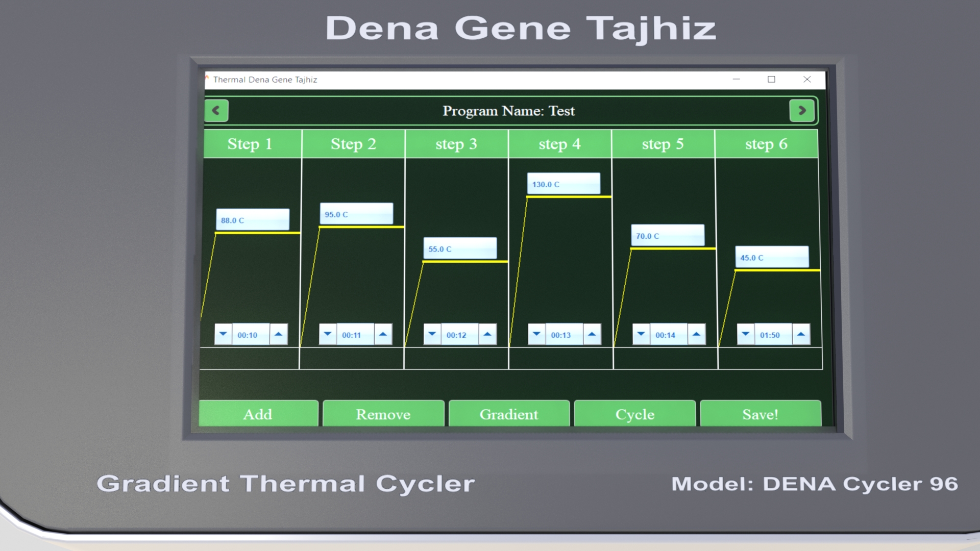
Task: Click the Save! button
Action: (x=760, y=414)
